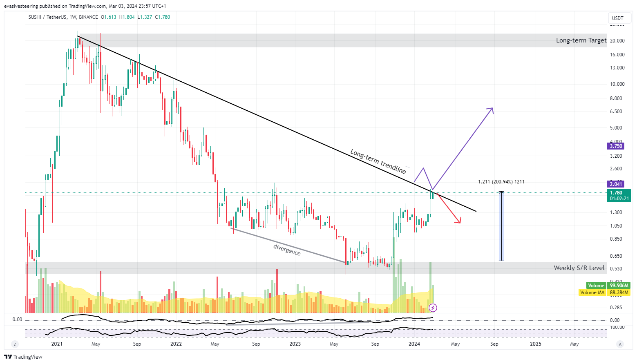Click the purple lightning event icon

tap(433, 308)
